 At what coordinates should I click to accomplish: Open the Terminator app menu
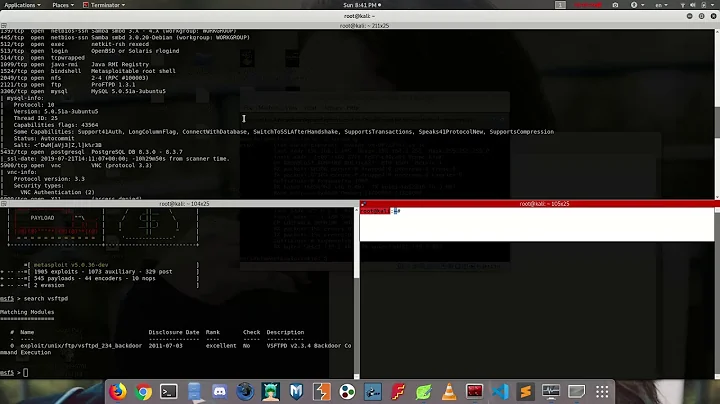[104, 5]
